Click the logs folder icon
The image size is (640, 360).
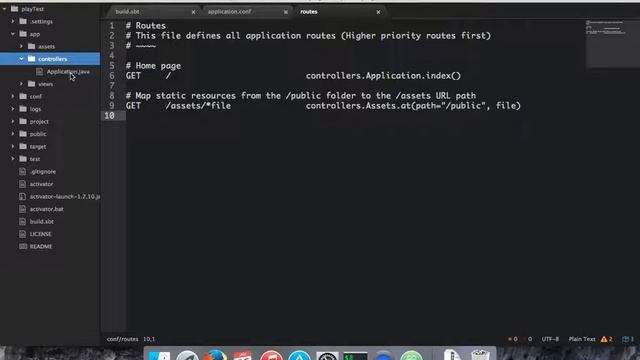pyautogui.click(x=23, y=109)
